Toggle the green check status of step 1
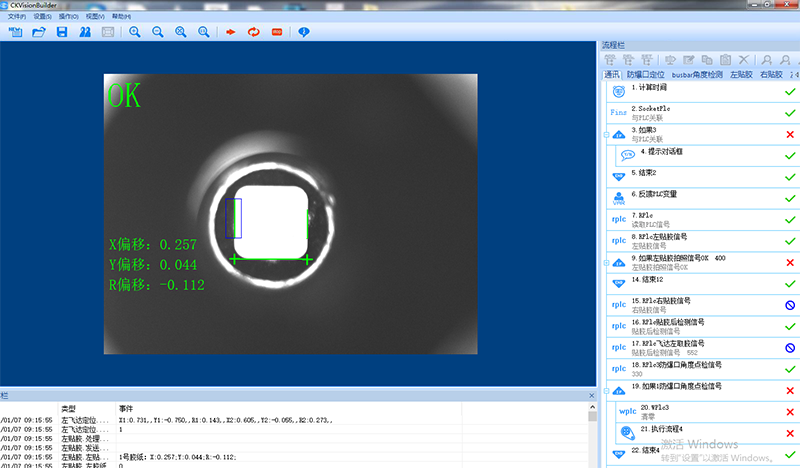Viewport: 800px width, 468px height. [790, 91]
